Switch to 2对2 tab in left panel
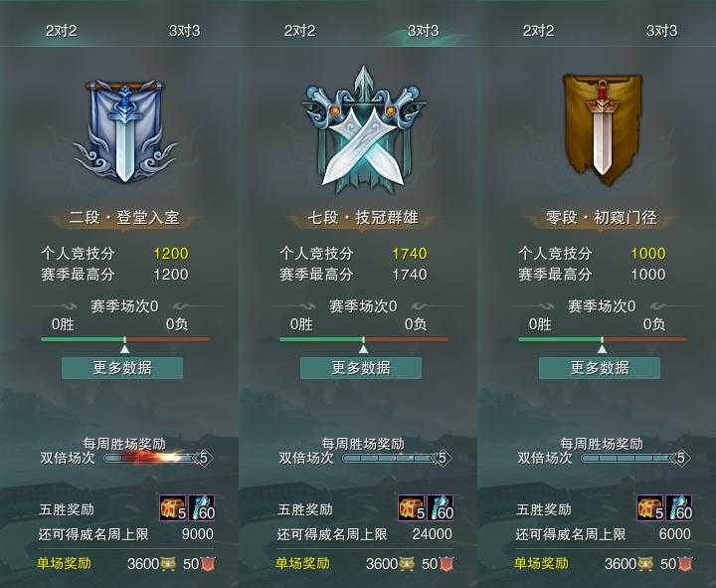 click(61, 31)
